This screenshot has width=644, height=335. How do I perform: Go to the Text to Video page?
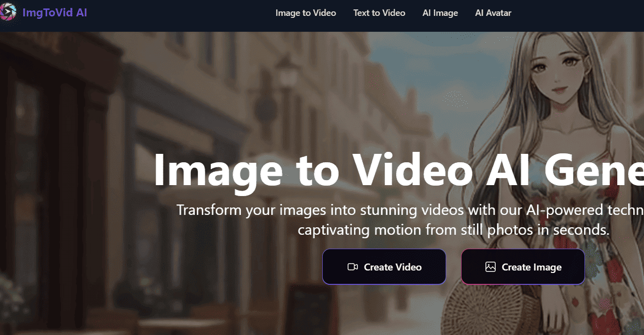(x=379, y=13)
